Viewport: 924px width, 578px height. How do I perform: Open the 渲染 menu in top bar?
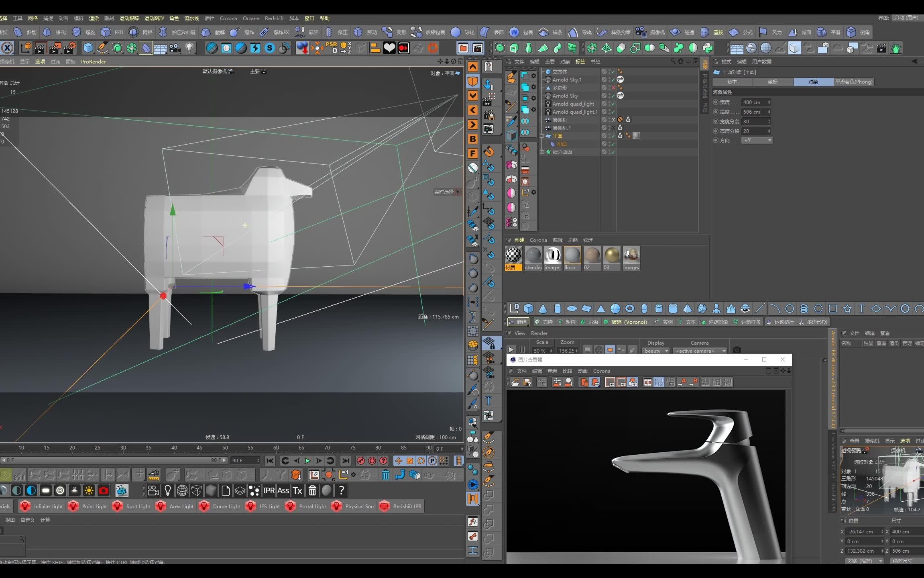[94, 18]
